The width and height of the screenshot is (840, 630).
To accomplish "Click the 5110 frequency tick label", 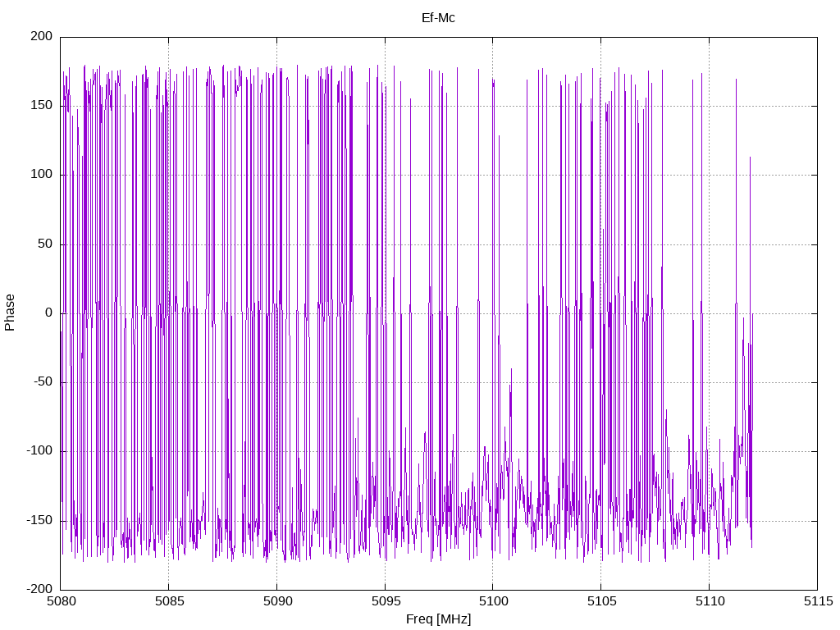I will pos(709,603).
